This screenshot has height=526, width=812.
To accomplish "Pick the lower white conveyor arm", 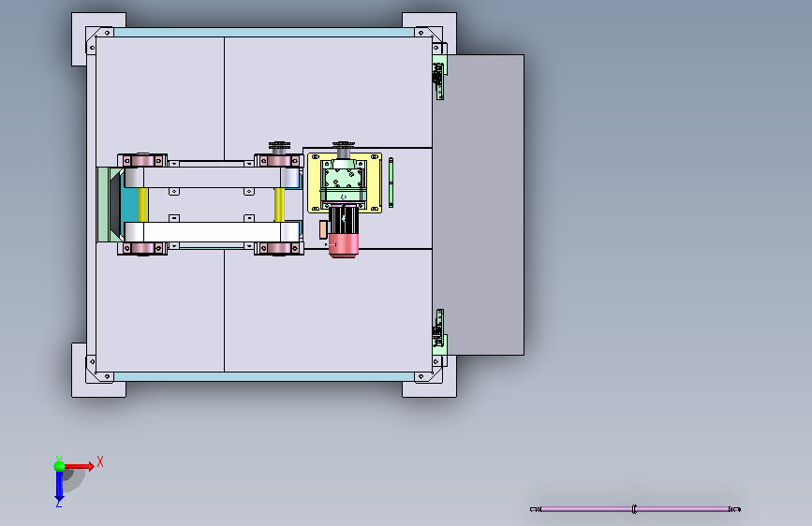I will pos(213,231).
